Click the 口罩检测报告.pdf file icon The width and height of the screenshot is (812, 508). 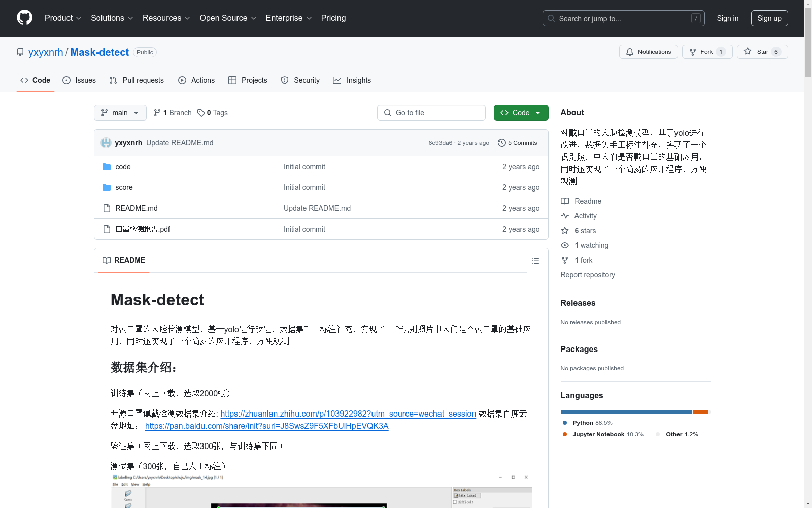coord(107,229)
